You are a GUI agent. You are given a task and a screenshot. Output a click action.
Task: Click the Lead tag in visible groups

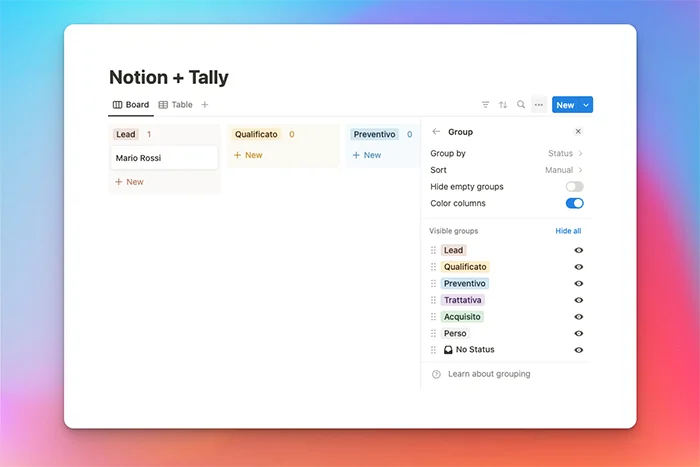click(x=453, y=250)
